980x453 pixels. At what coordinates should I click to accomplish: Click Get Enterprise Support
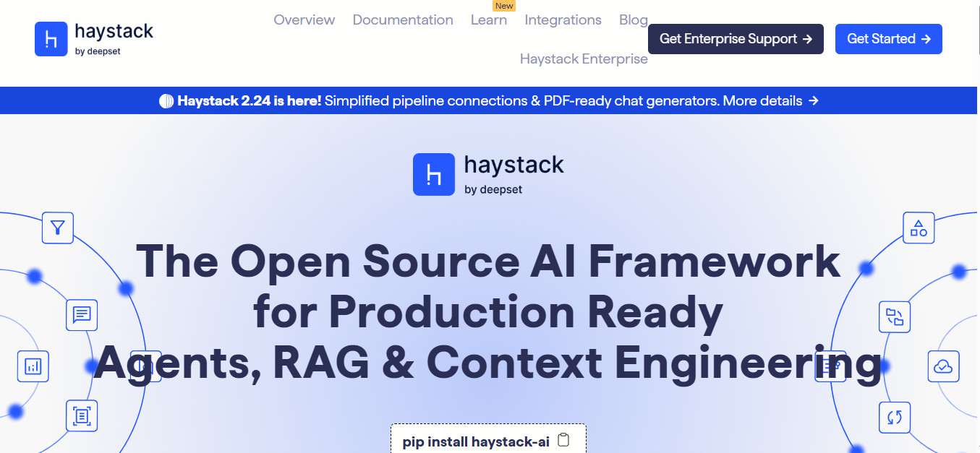tap(735, 39)
